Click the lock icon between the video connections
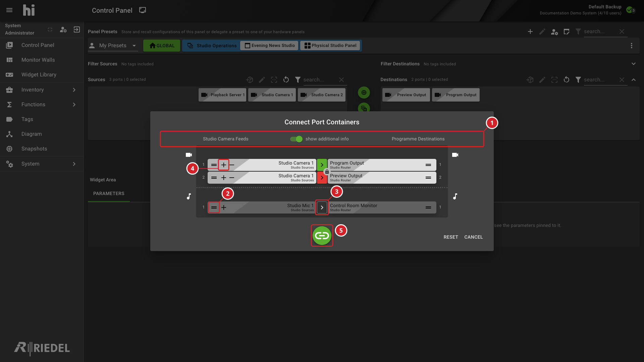644x362 pixels. (x=327, y=172)
